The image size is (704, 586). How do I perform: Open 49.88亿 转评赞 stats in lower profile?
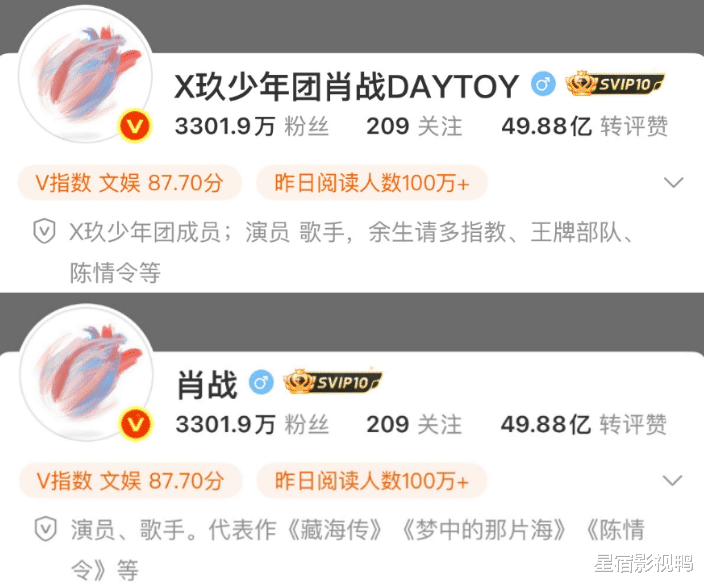coord(584,424)
